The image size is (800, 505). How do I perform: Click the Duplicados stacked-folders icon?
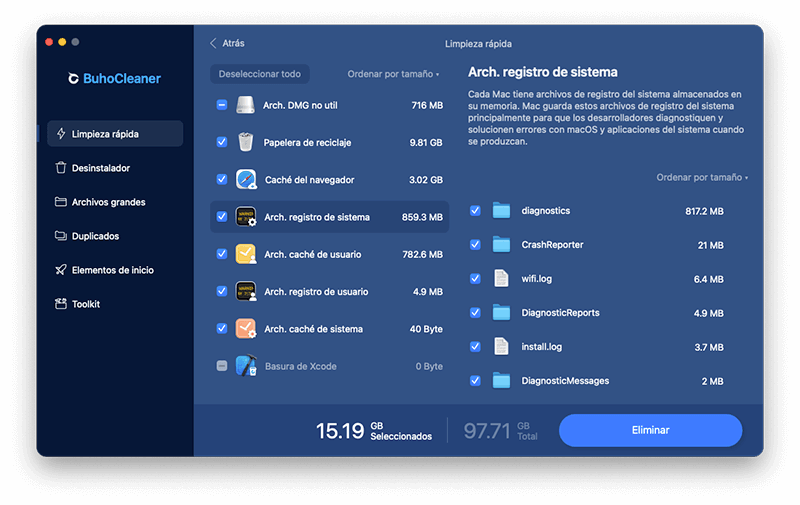[61, 236]
